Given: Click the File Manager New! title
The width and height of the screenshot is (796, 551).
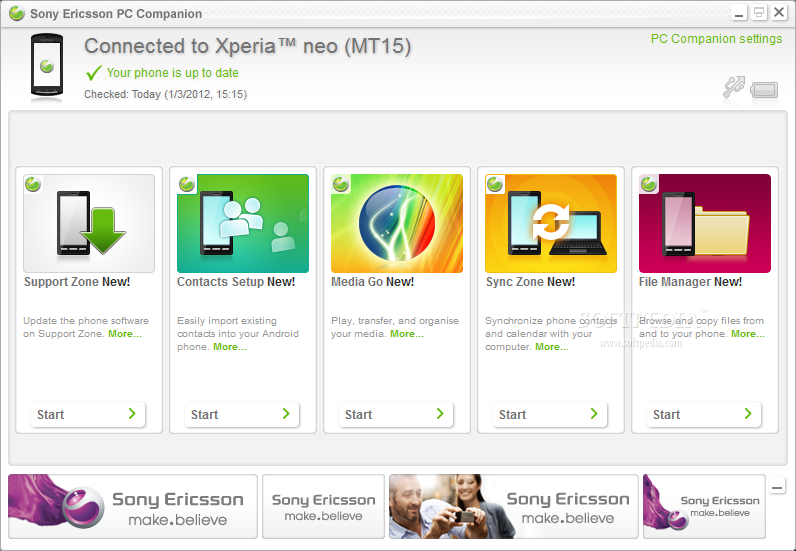Looking at the screenshot, I should [690, 282].
